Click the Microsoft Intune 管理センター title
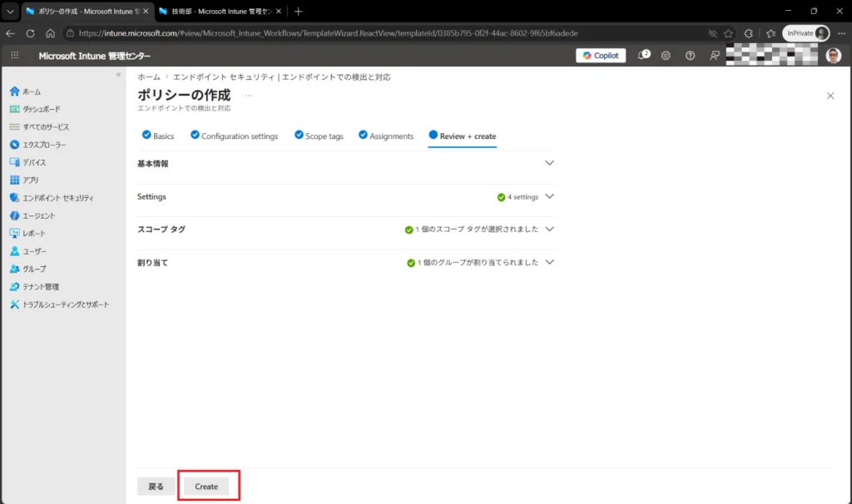Viewport: 852px width, 504px height. pos(95,56)
